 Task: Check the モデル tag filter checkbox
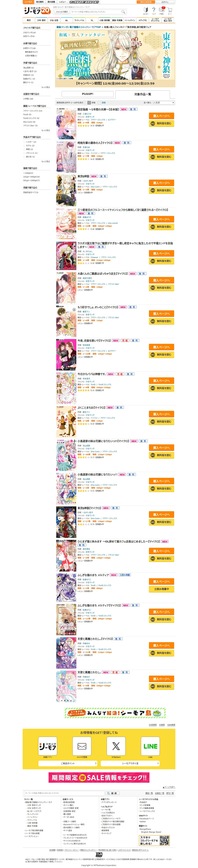point(24,146)
